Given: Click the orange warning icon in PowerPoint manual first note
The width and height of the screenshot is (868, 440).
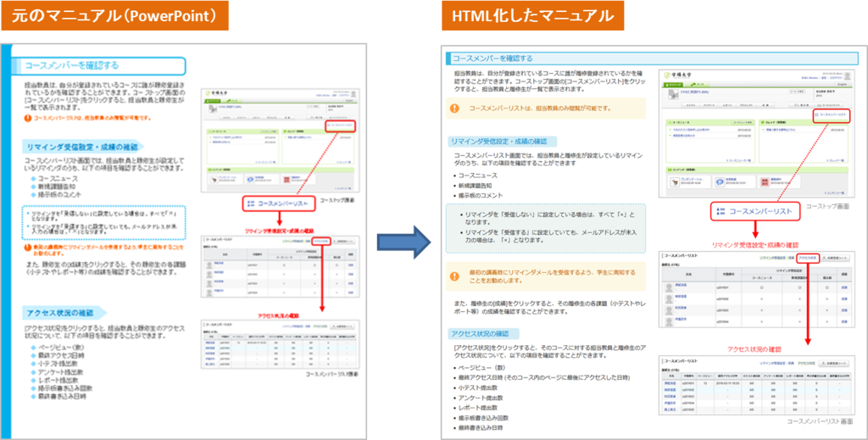Looking at the screenshot, I should click(x=28, y=118).
